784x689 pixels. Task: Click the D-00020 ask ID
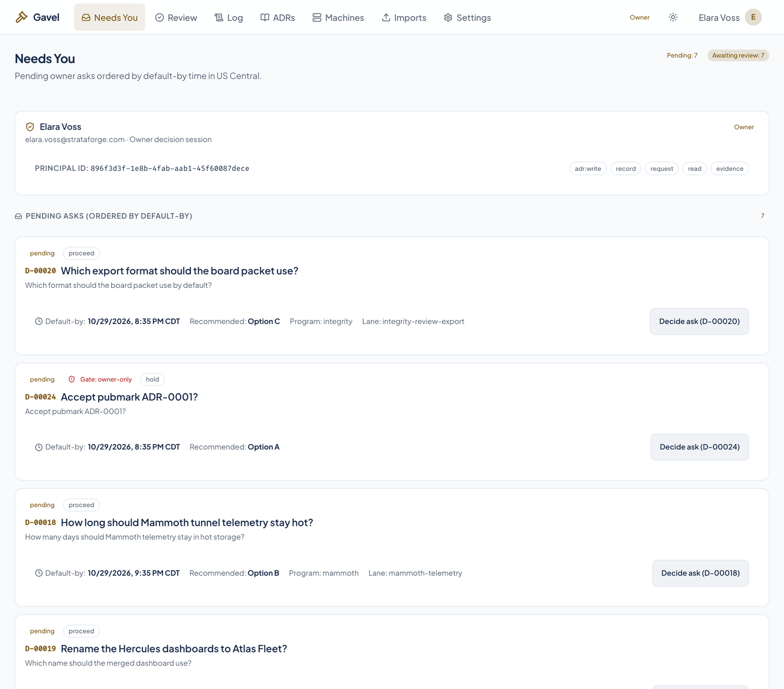[x=40, y=271]
